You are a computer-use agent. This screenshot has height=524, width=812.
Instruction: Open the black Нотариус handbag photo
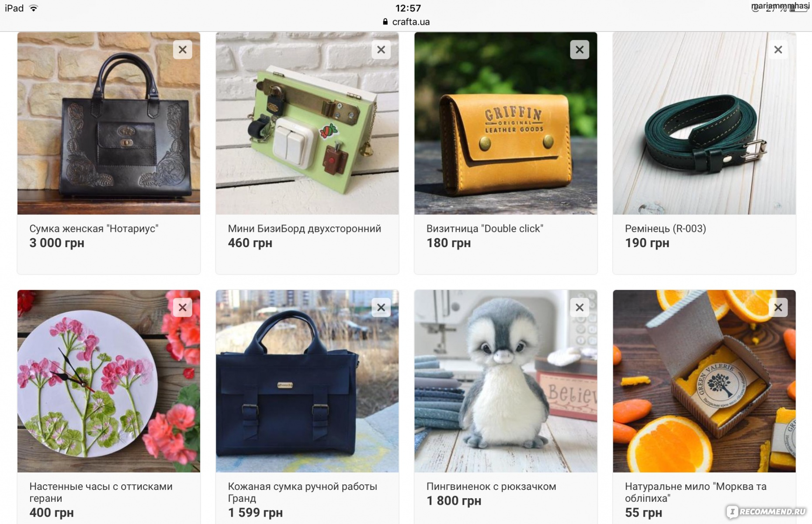109,123
